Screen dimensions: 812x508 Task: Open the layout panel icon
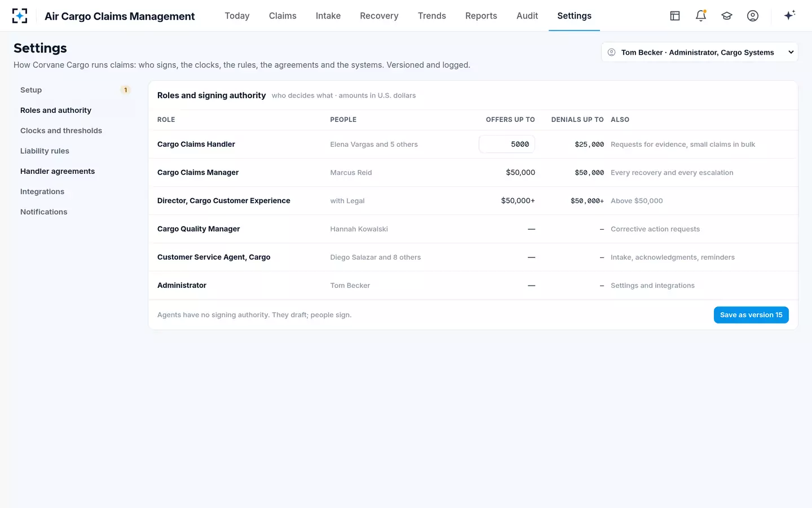point(675,16)
